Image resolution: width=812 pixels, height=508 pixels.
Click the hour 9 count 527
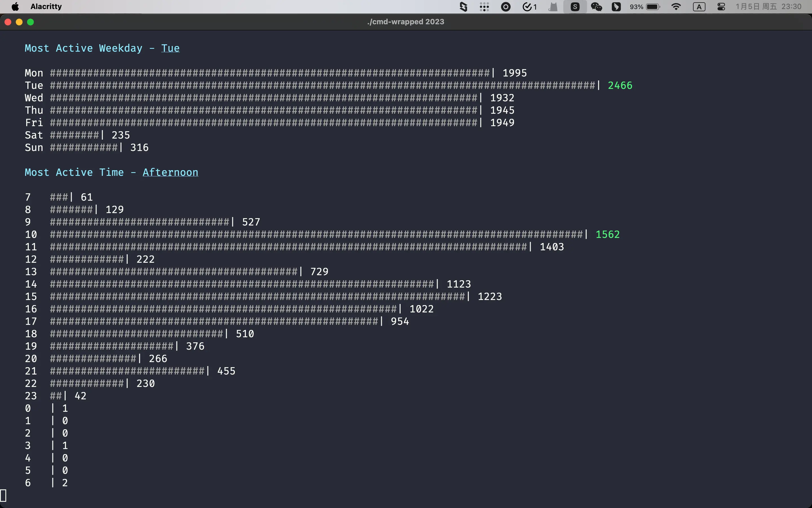click(251, 222)
